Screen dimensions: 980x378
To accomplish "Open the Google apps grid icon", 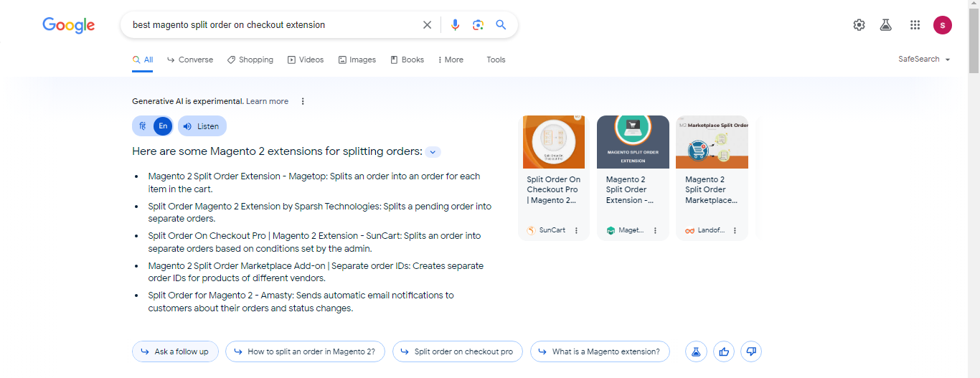I will coord(915,25).
